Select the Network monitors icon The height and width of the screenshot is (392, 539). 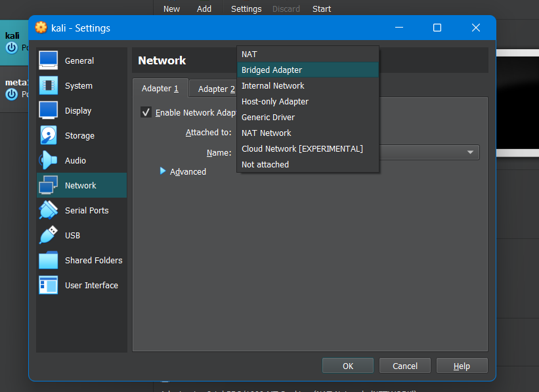pyautogui.click(x=48, y=185)
